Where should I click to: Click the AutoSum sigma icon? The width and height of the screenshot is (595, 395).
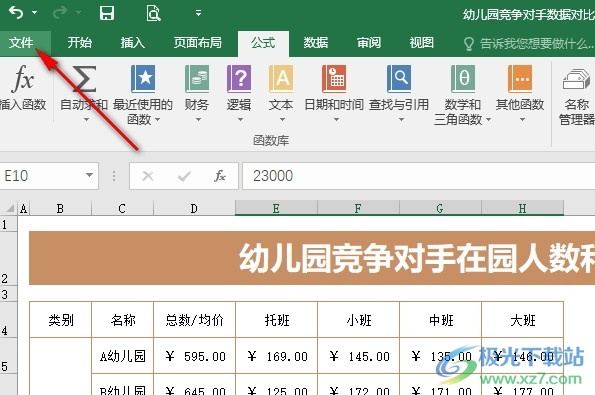(x=84, y=79)
